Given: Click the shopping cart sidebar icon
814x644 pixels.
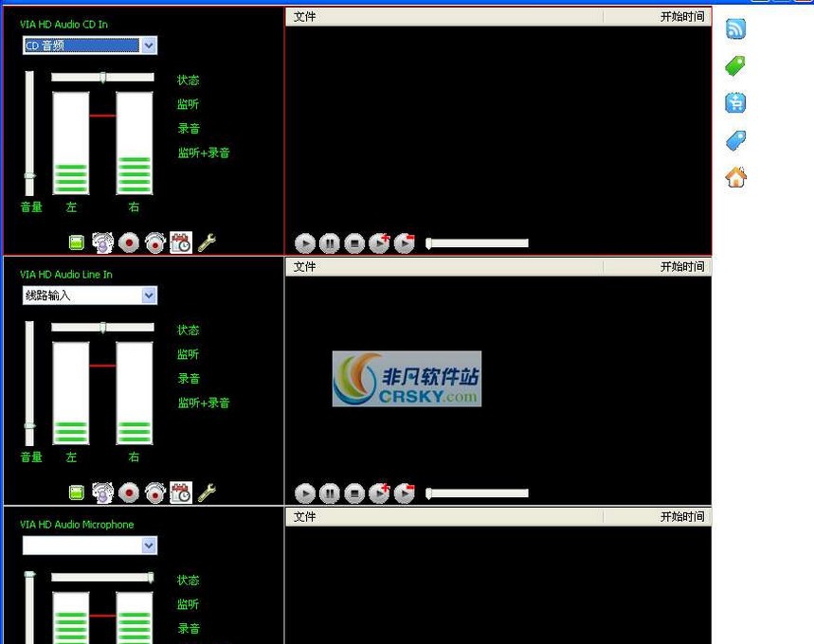Looking at the screenshot, I should (735, 102).
